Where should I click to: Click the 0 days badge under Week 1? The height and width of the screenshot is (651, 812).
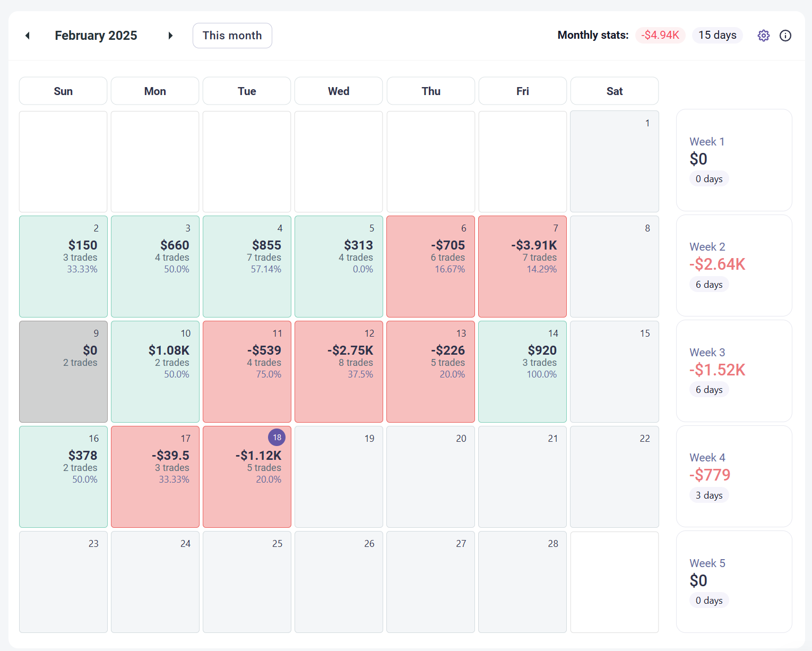pyautogui.click(x=709, y=178)
